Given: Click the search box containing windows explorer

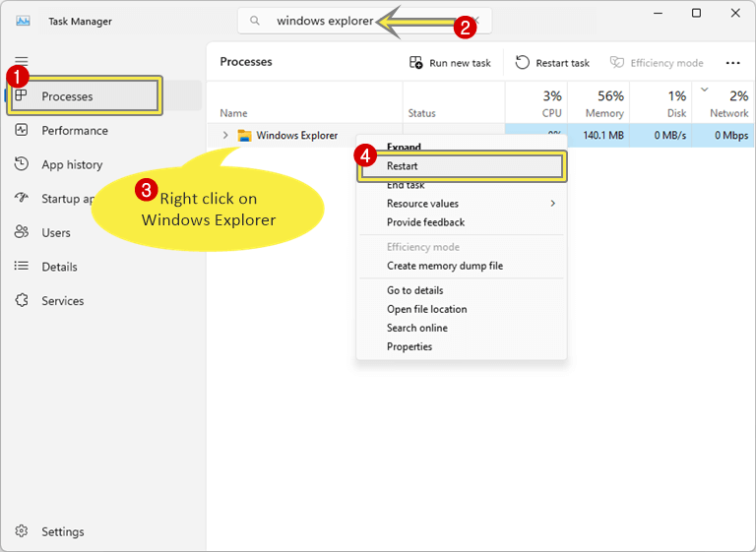Looking at the screenshot, I should (x=364, y=21).
